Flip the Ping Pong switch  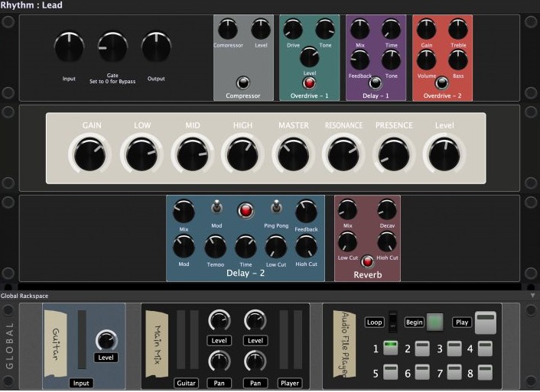276,206
